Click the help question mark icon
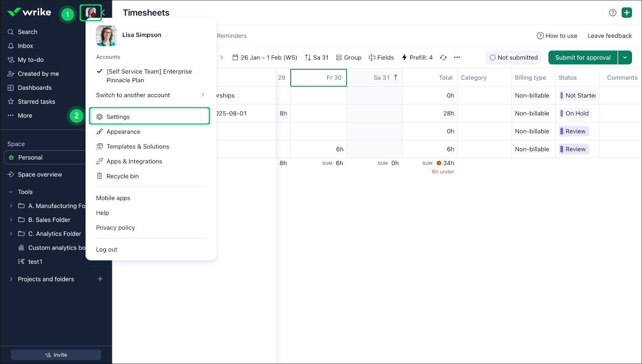This screenshot has height=364, width=642. 612,13
